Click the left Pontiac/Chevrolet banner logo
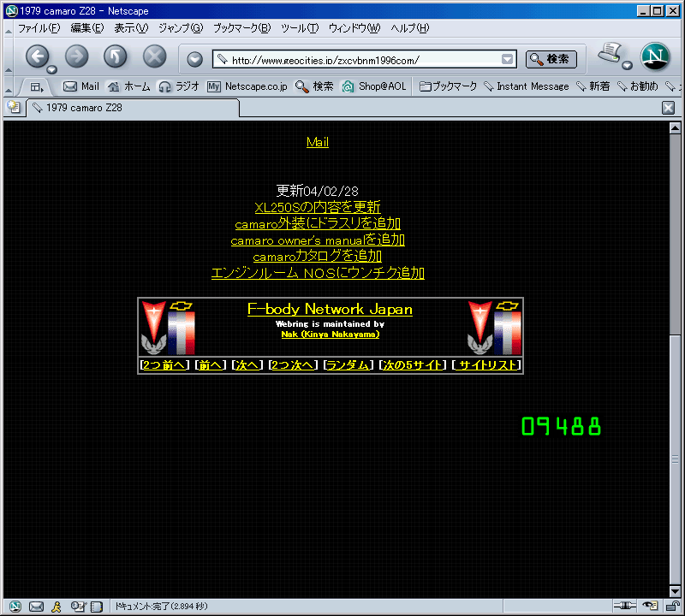This screenshot has height=616, width=685. tap(168, 328)
